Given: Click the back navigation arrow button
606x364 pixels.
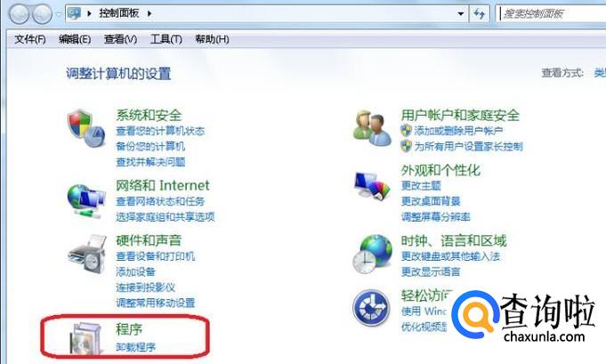Looking at the screenshot, I should click(20, 14).
